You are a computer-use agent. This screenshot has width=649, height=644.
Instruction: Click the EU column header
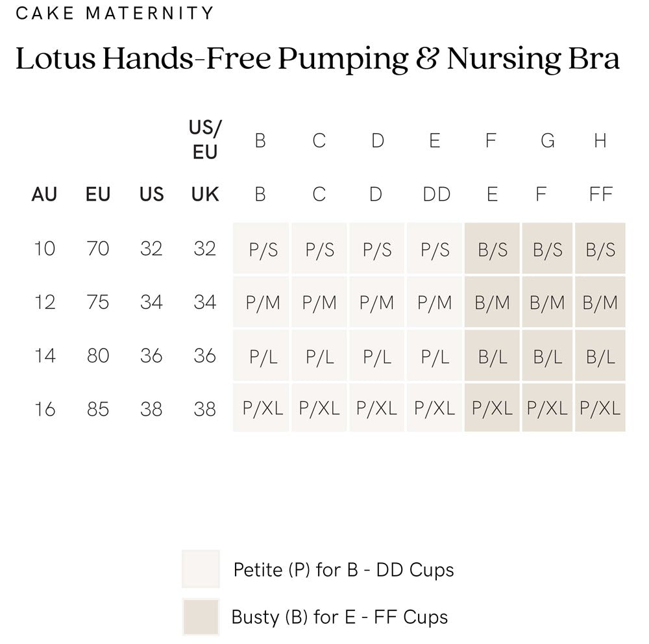click(x=98, y=194)
